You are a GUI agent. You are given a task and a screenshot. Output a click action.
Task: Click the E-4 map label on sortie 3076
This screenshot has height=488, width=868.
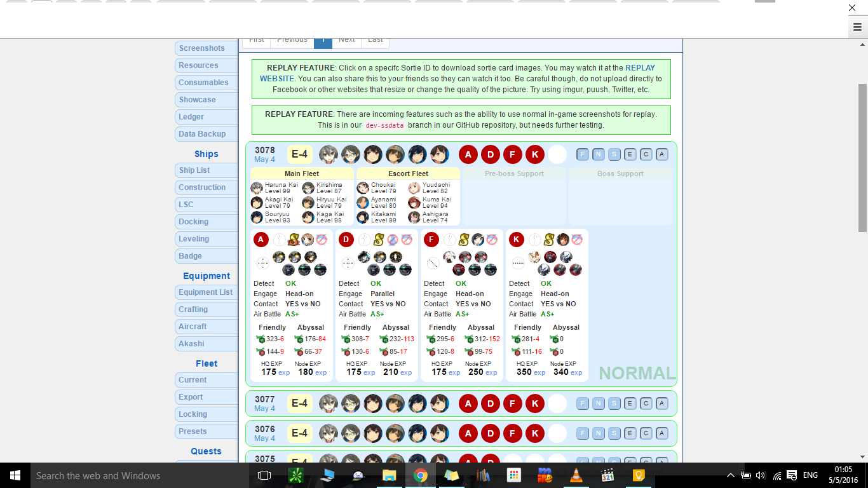tap(300, 433)
